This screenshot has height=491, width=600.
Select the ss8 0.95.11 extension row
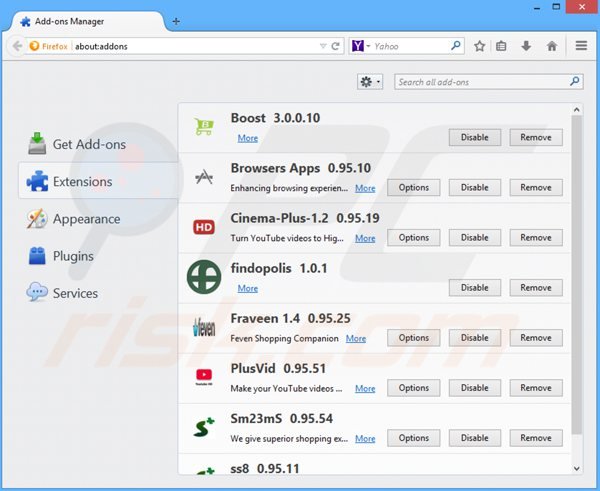(375, 465)
